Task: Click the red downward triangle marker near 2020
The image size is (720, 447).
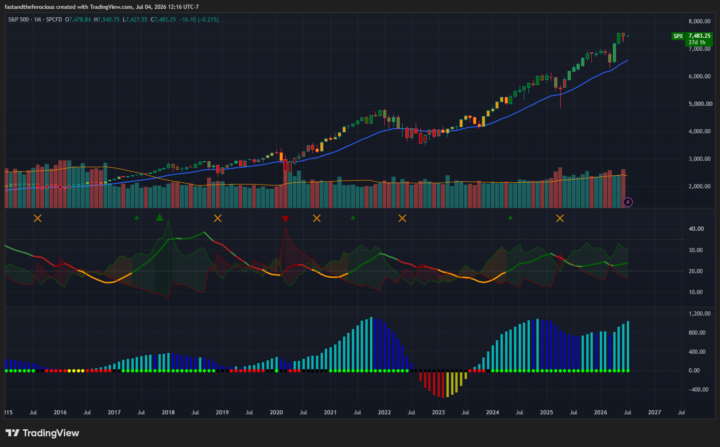Action: click(x=285, y=219)
